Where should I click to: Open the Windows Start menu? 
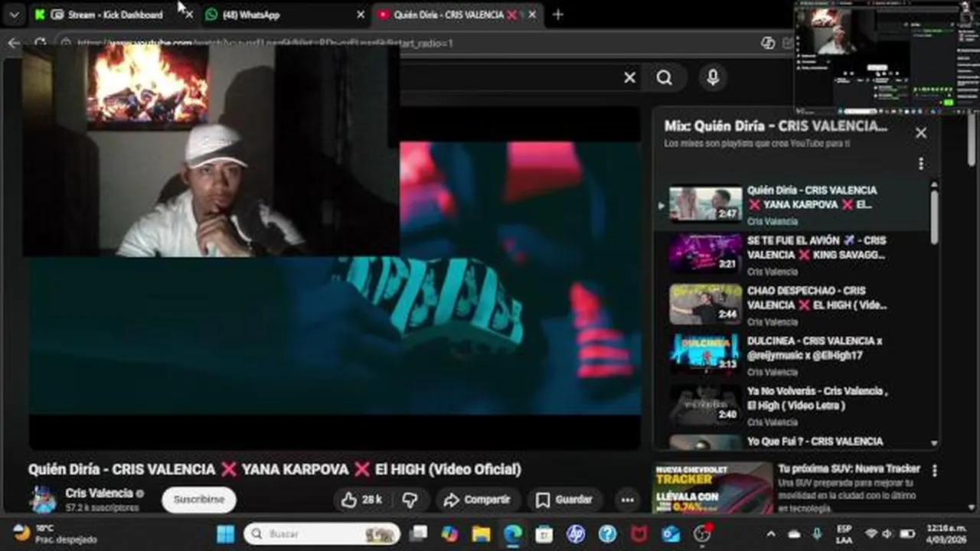click(x=226, y=533)
